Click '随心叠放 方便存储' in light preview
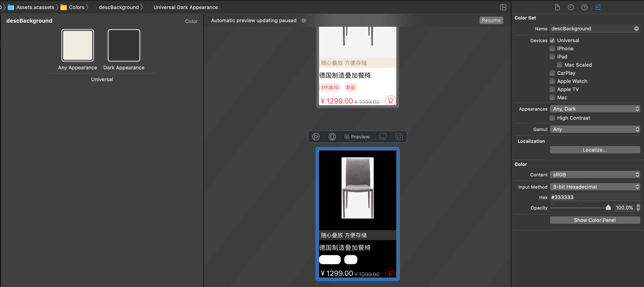The width and height of the screenshot is (644, 287). coord(344,63)
